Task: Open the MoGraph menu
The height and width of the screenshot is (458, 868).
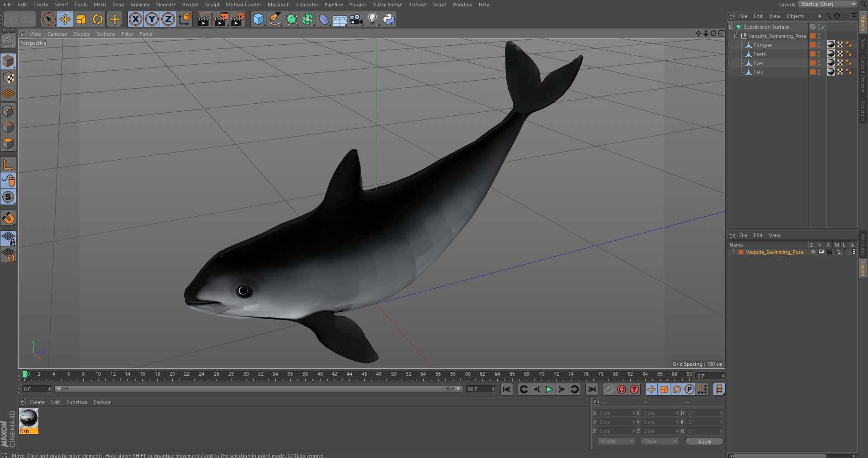Action: (x=278, y=5)
